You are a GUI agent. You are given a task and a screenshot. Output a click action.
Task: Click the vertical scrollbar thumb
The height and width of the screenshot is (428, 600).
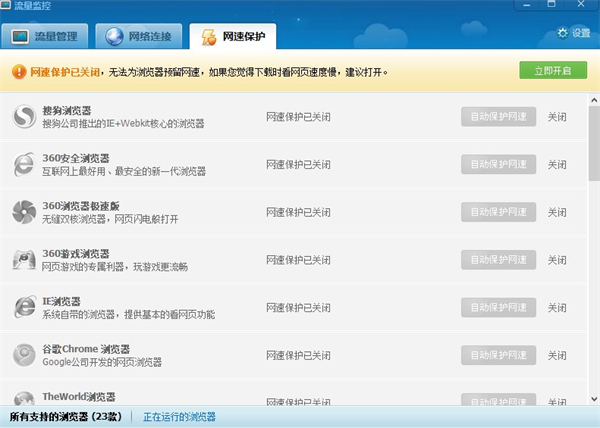[594, 143]
